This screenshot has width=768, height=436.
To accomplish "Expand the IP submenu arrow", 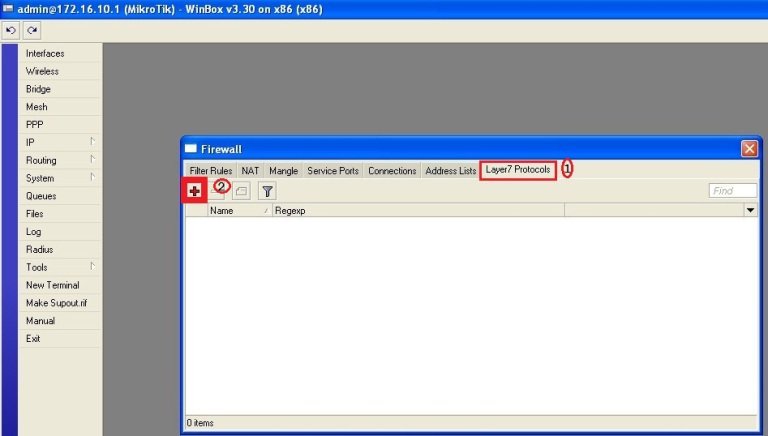I will 92,142.
